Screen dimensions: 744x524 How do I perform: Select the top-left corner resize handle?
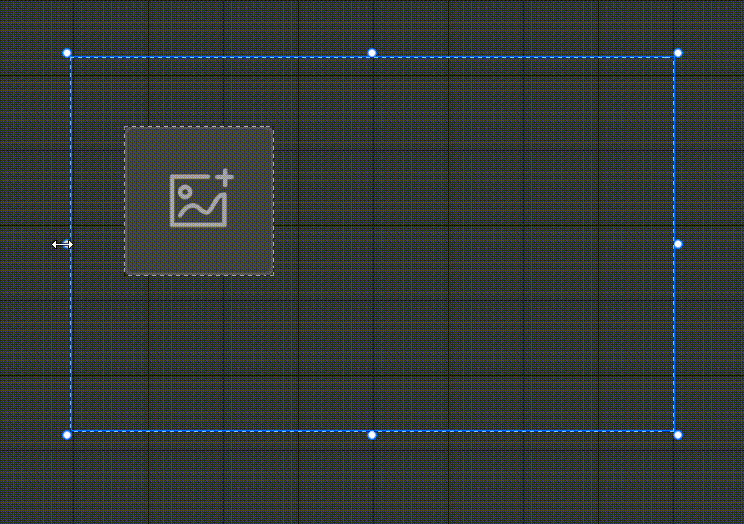click(67, 53)
